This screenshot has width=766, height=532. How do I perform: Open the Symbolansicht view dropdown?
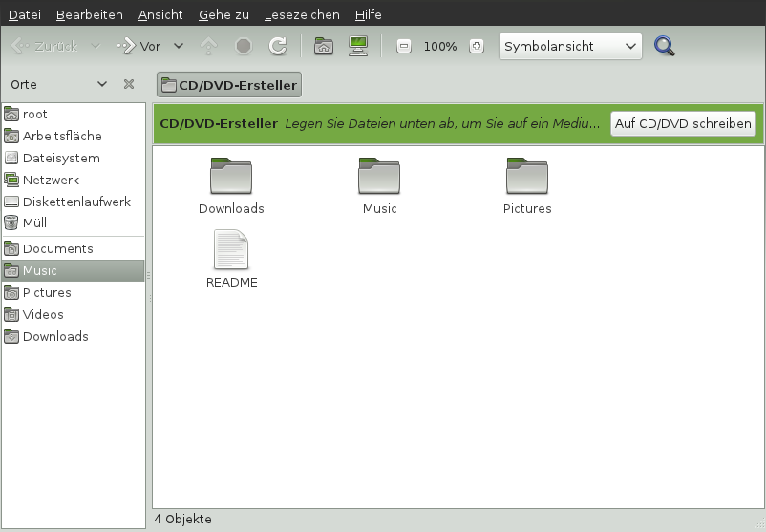point(570,46)
